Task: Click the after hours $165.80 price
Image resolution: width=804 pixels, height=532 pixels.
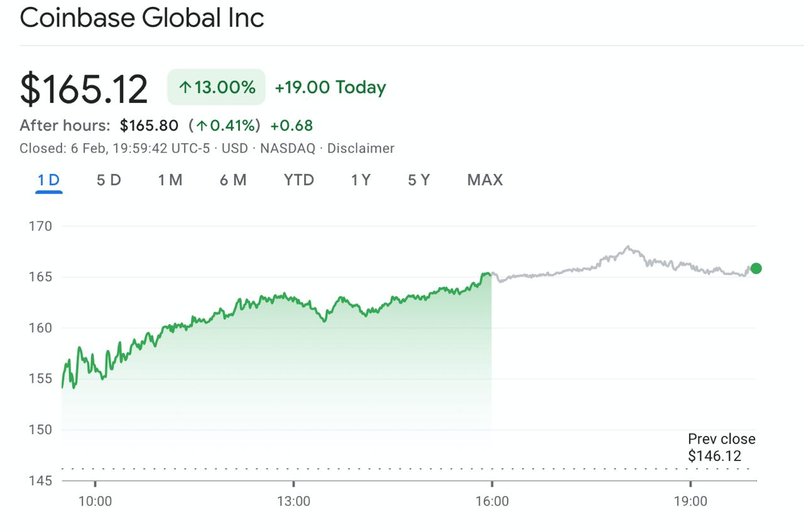Action: [149, 126]
